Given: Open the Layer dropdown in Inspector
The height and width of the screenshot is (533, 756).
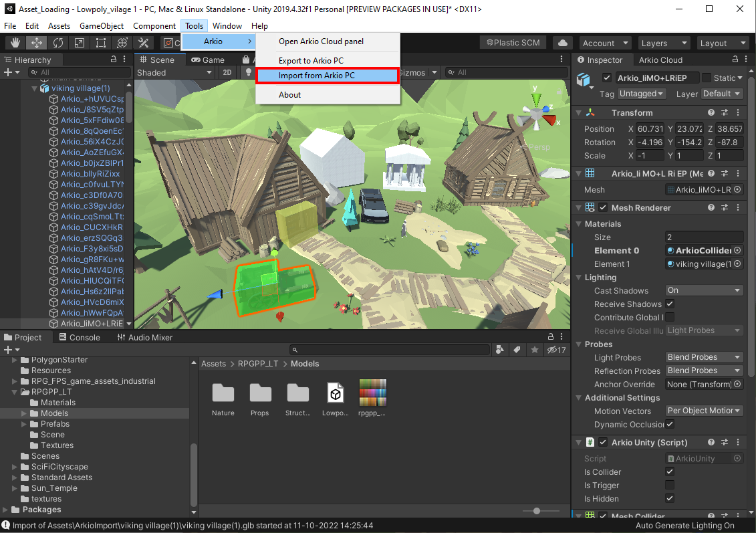Looking at the screenshot, I should pos(722,94).
